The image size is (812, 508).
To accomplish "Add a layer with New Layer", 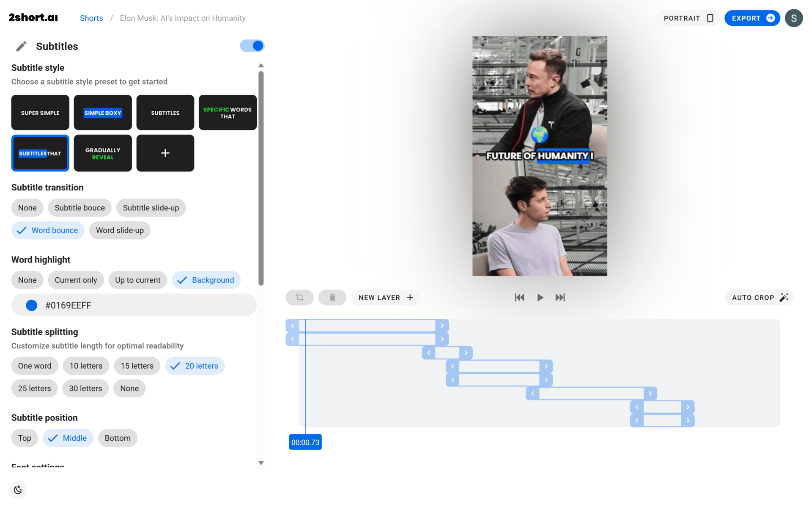I will [385, 297].
